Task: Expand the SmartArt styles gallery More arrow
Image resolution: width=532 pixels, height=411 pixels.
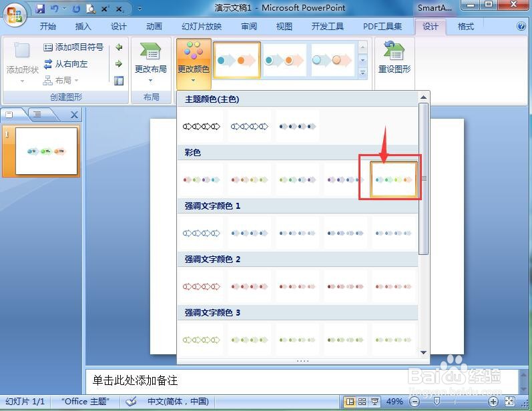Action: (362, 73)
